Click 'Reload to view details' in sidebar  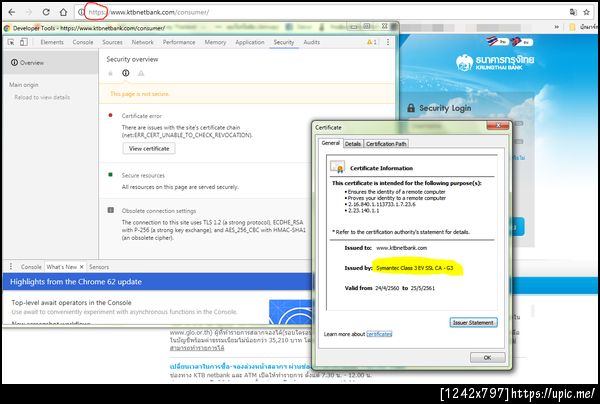tap(42, 97)
